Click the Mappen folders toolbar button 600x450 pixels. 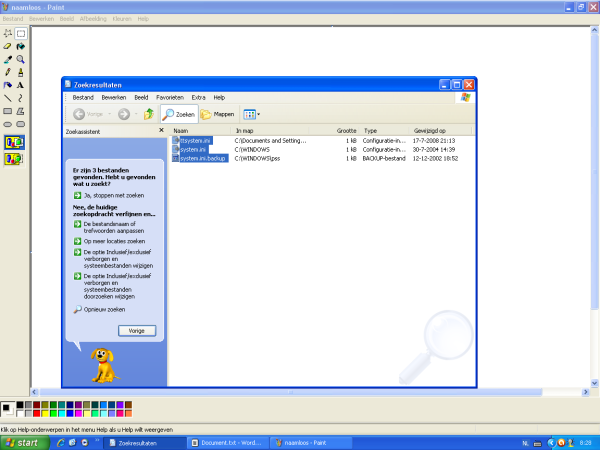tap(218, 114)
